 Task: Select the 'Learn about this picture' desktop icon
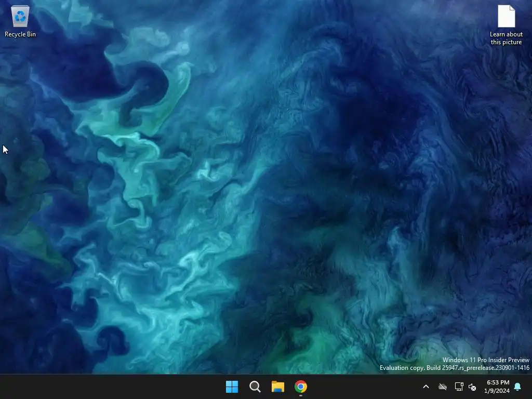click(x=506, y=25)
